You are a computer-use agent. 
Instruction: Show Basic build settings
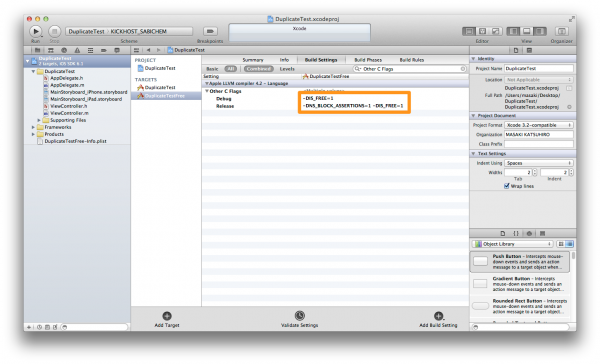[212, 69]
